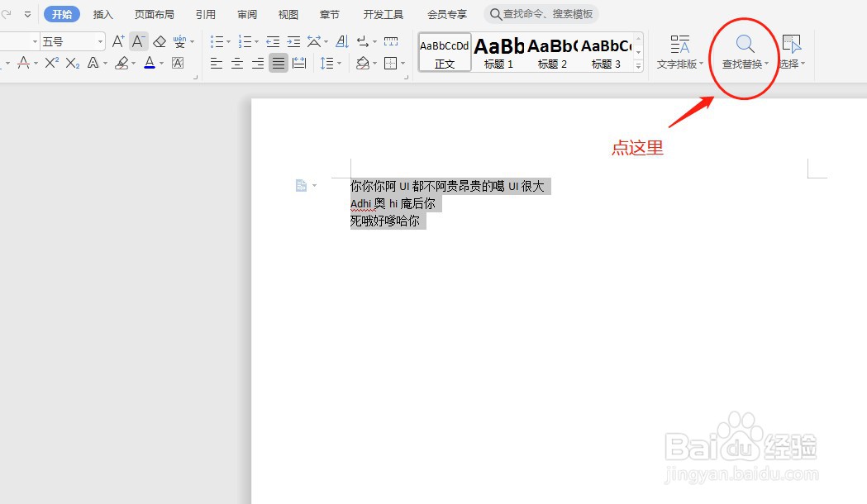Click the sort icon in the paragraph group

tap(342, 41)
